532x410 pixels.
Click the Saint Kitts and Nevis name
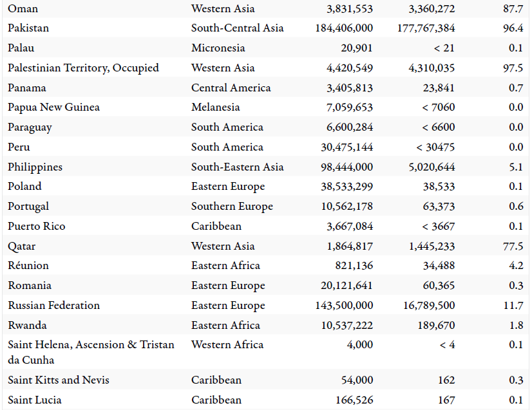click(x=59, y=380)
